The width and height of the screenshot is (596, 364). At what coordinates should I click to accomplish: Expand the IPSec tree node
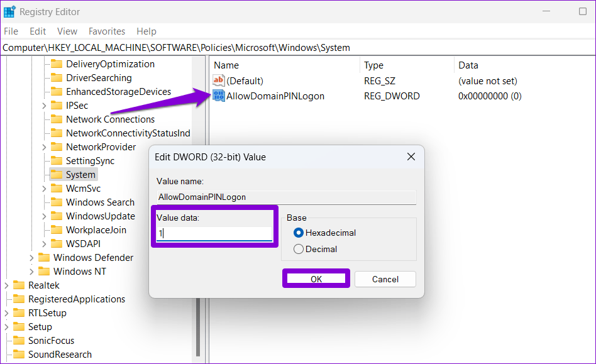pos(44,106)
